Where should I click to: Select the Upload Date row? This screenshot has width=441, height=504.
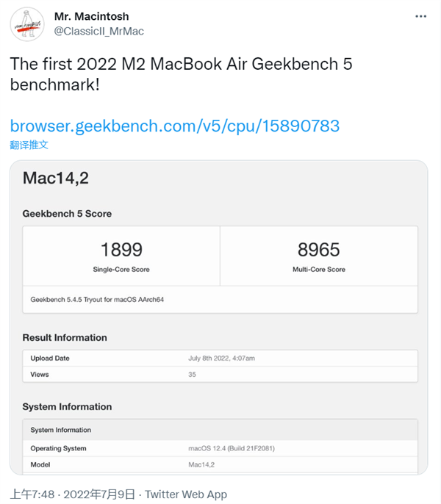point(220,359)
